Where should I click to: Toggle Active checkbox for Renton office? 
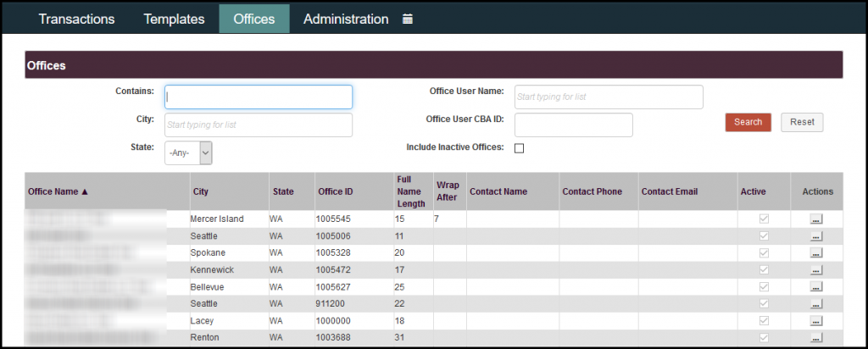click(x=764, y=337)
